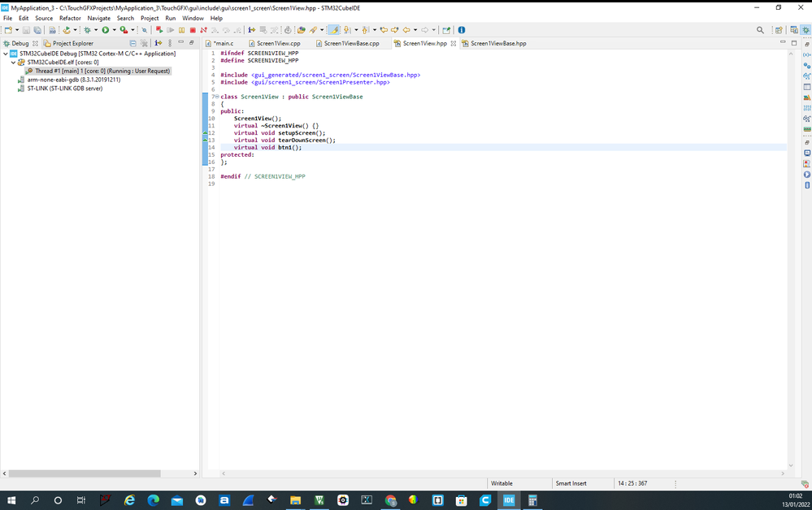Viewport: 812px width, 510px height.
Task: Click the magnifier Search icon at top right
Action: tap(760, 30)
